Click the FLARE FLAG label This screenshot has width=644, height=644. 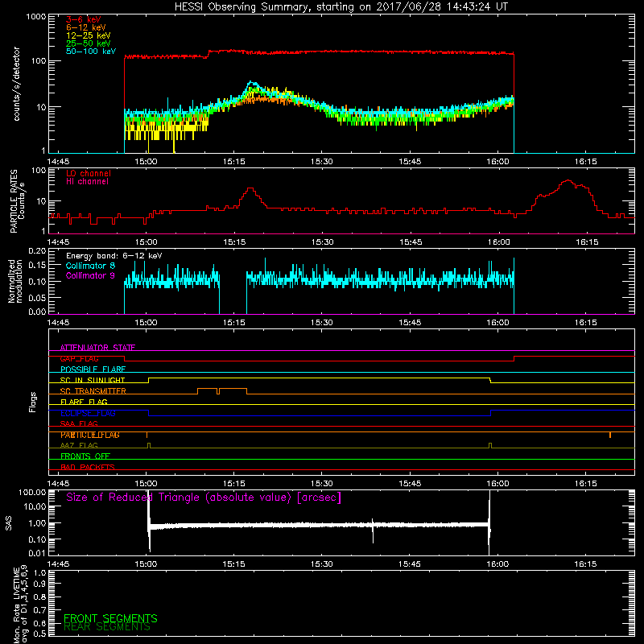[84, 402]
